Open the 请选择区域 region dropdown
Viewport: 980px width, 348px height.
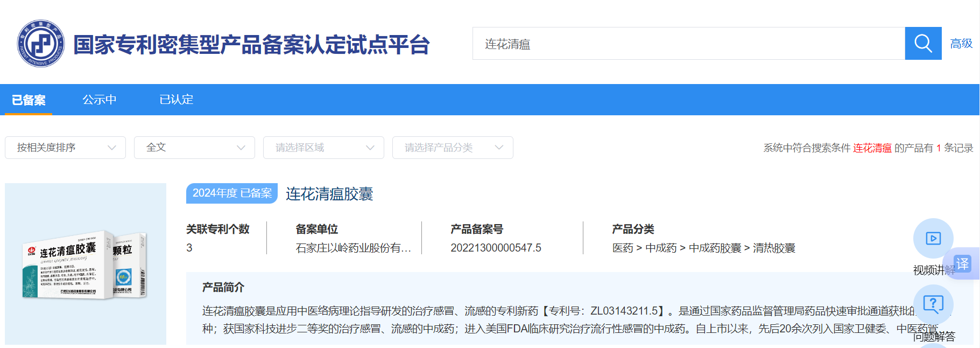[x=323, y=148]
